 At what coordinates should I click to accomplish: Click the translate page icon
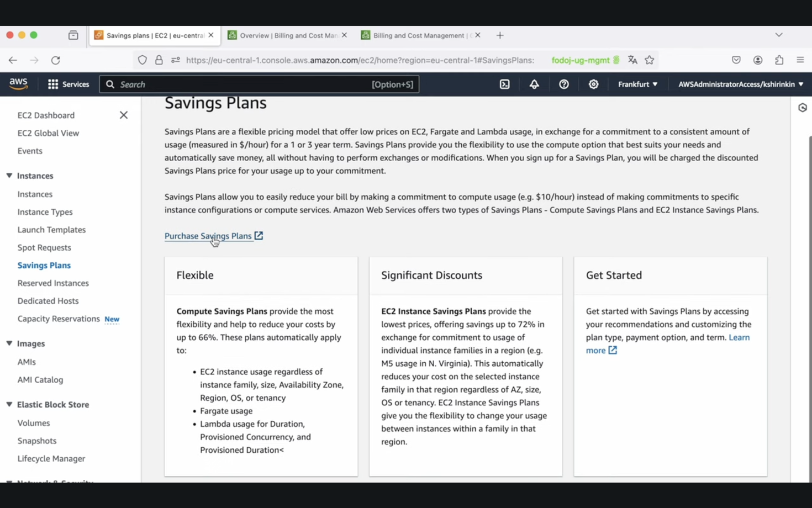click(632, 60)
